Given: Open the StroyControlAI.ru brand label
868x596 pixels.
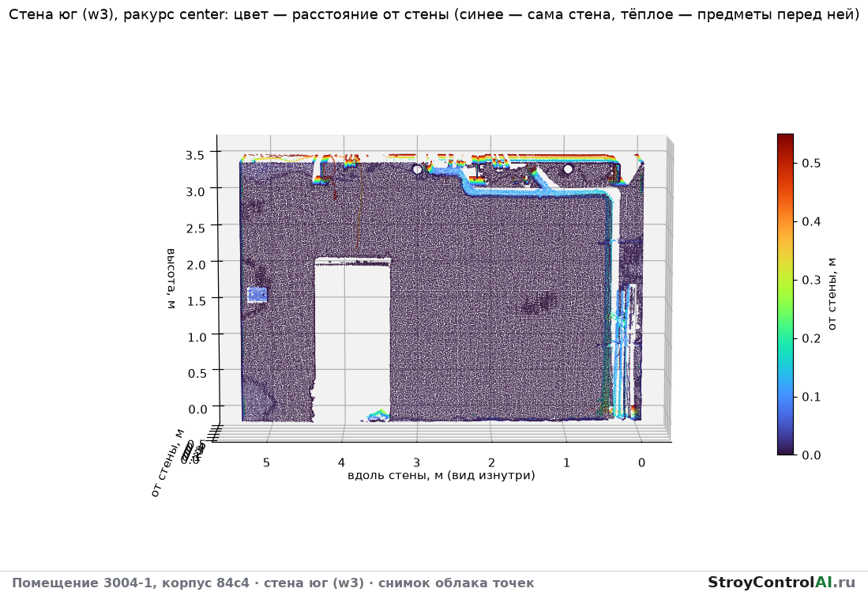Looking at the screenshot, I should (x=782, y=582).
